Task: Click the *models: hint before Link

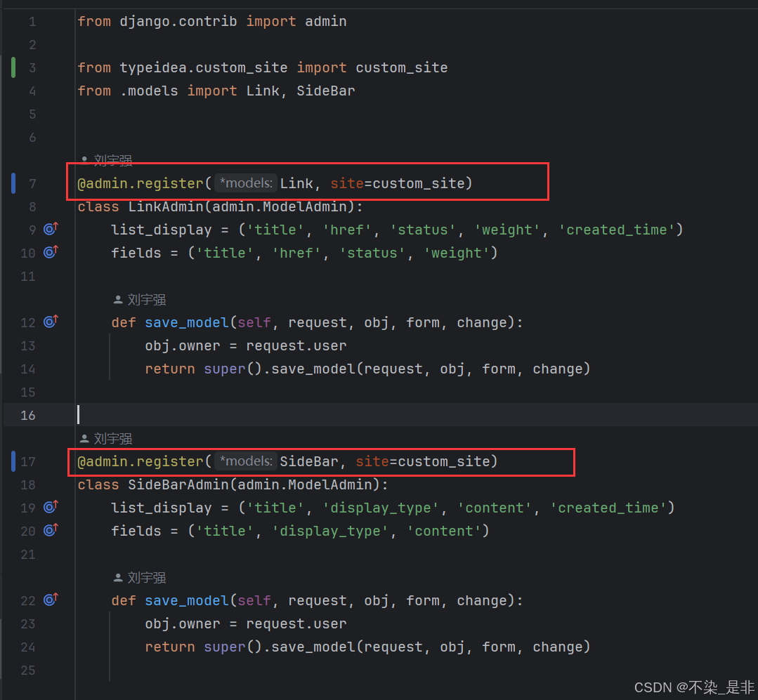Action: click(x=246, y=183)
